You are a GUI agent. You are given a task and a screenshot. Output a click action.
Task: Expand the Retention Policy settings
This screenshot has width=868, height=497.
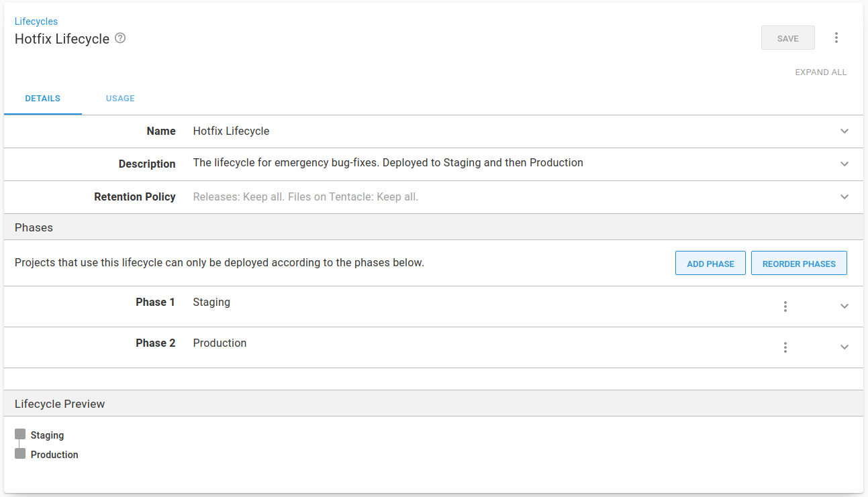pyautogui.click(x=844, y=197)
